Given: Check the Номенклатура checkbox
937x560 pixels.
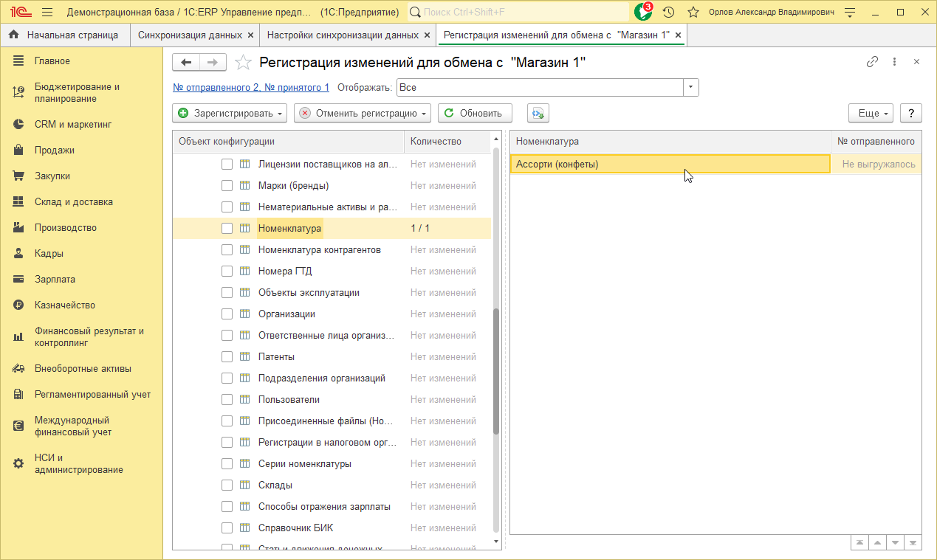Looking at the screenshot, I should (227, 229).
